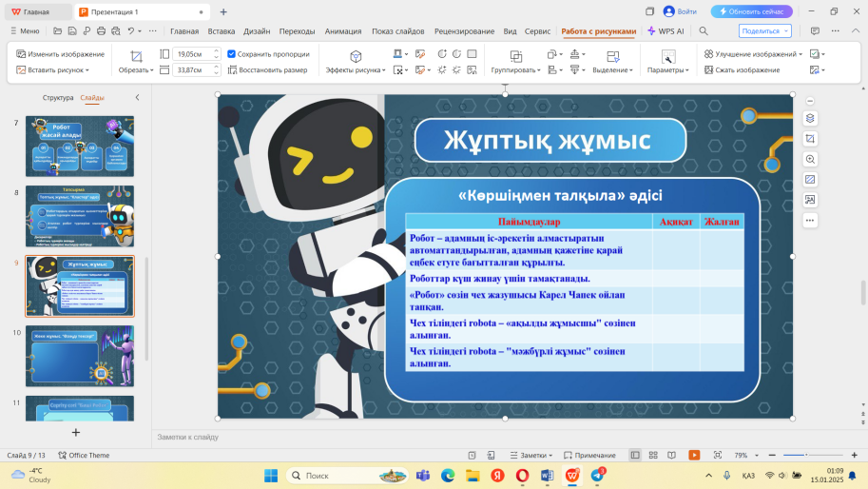Click the Восстановить размер reset size icon

tap(233, 69)
